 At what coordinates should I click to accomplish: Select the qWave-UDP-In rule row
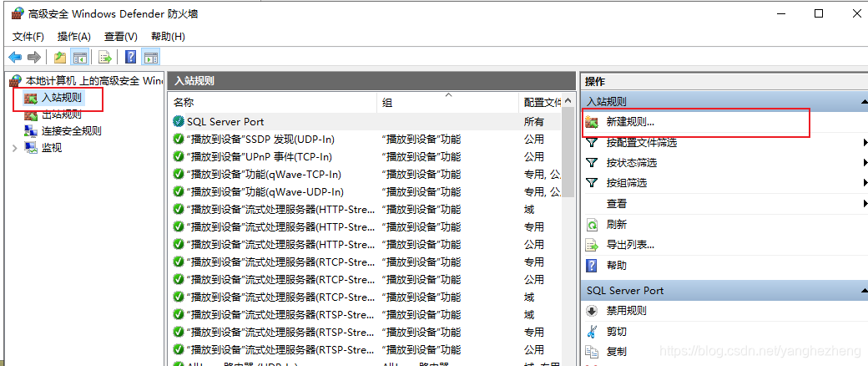[364, 192]
